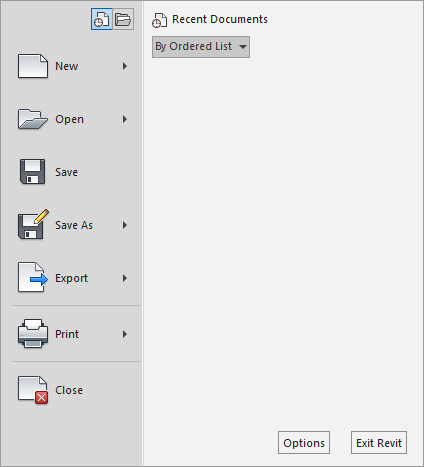
Task: Toggle the Open Documents view button
Action: point(123,19)
